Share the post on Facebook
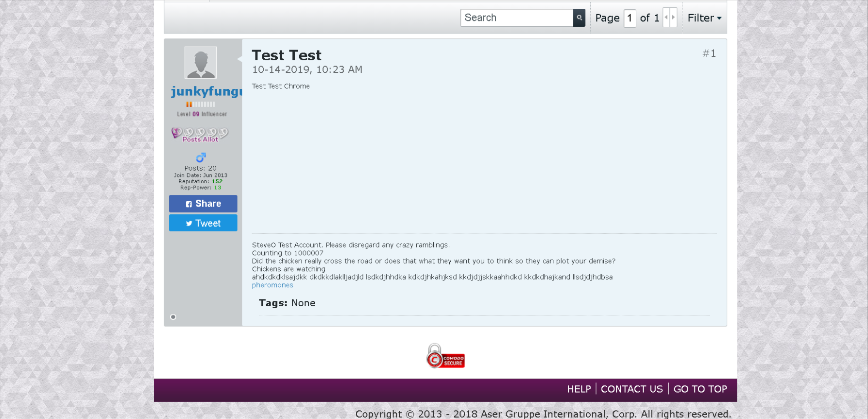868x419 pixels. tap(203, 204)
